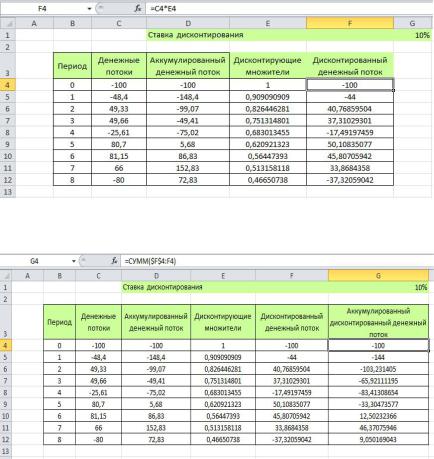Screen dimensions: 434x459
Task: Click cell with value -103,231405
Action: [x=378, y=369]
